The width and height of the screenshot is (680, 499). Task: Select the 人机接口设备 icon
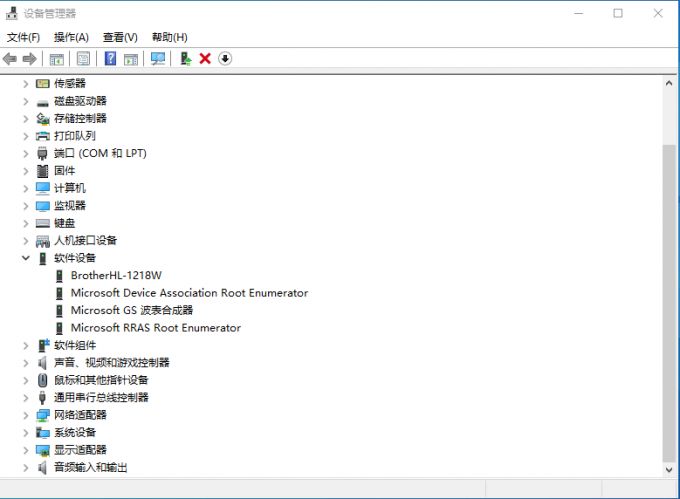(42, 241)
